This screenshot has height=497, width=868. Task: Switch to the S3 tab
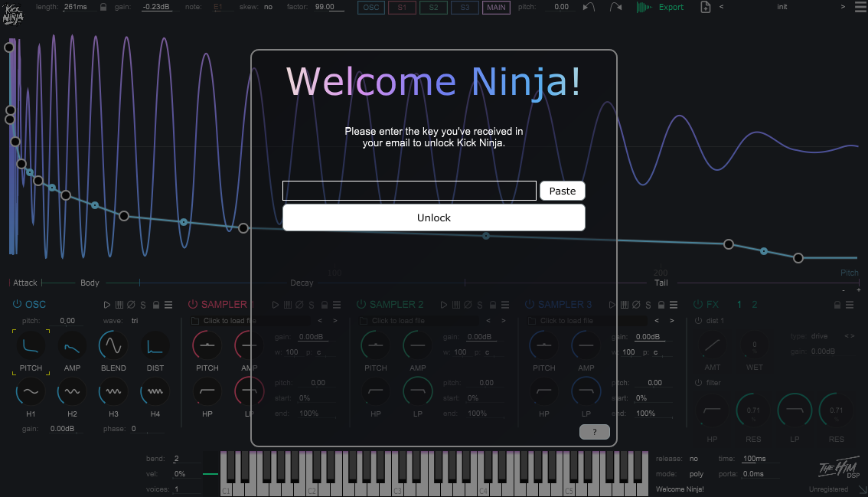[x=465, y=7]
